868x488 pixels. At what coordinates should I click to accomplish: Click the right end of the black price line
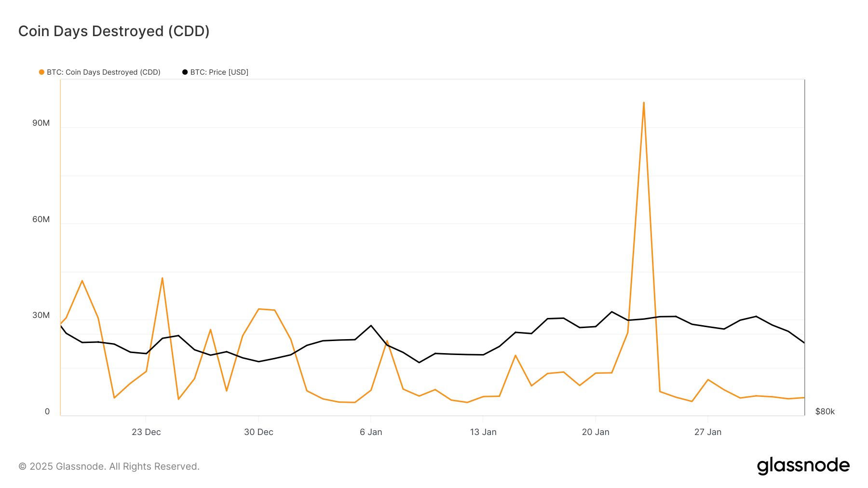pyautogui.click(x=804, y=343)
